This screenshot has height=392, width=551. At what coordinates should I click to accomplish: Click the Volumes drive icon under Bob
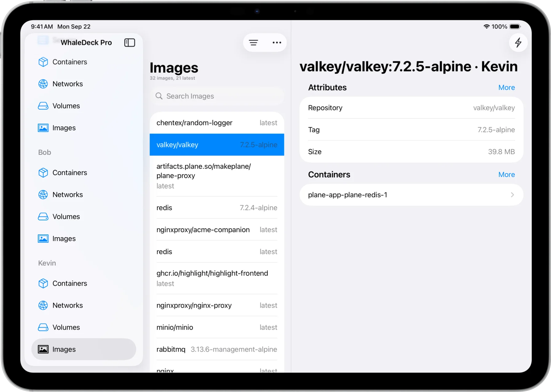coord(43,216)
